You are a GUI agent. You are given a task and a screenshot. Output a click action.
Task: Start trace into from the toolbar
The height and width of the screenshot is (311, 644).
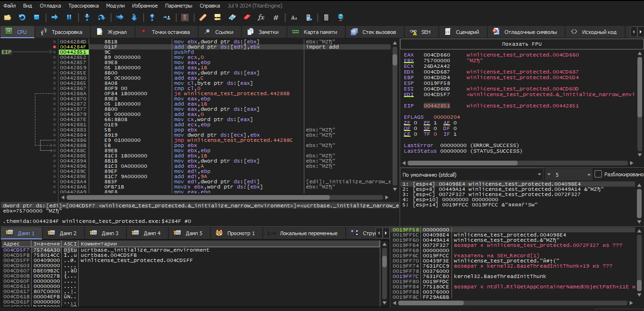[x=120, y=17]
